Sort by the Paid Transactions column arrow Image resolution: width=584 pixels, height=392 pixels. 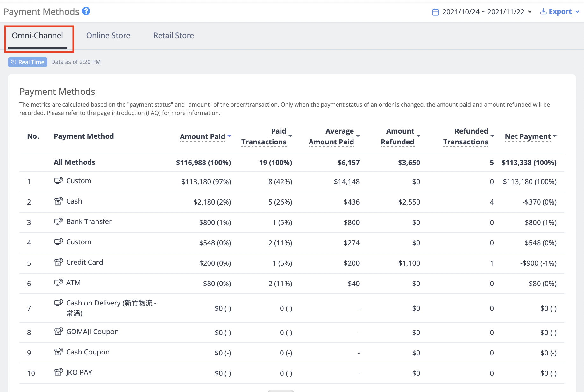pyautogui.click(x=290, y=136)
